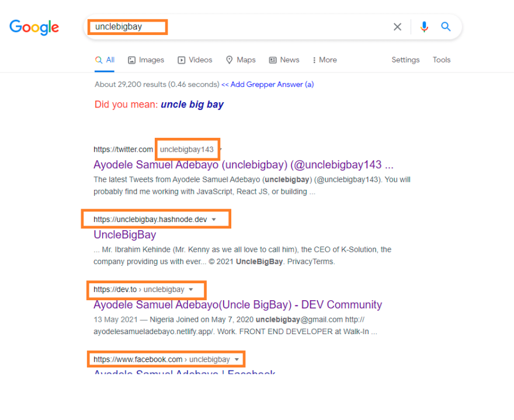The height and width of the screenshot is (420, 514).
Task: Click the Twitter result snippet text
Action: pos(252,186)
